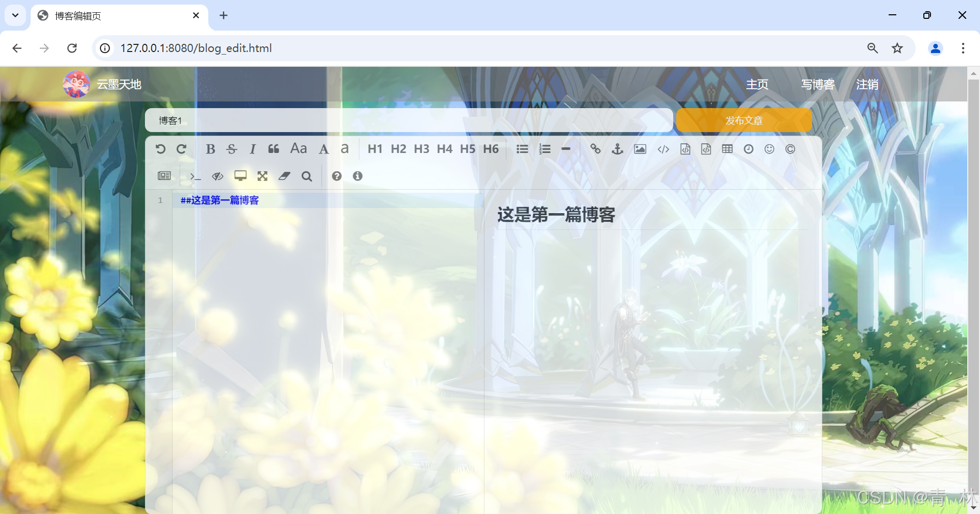
Task: Insert an ordered numbered list
Action: pos(545,149)
